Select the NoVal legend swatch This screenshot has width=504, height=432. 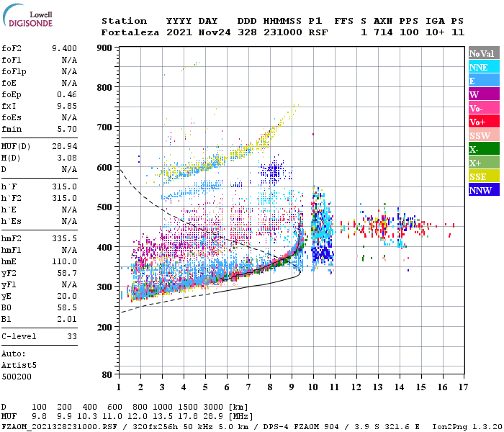[x=484, y=53]
